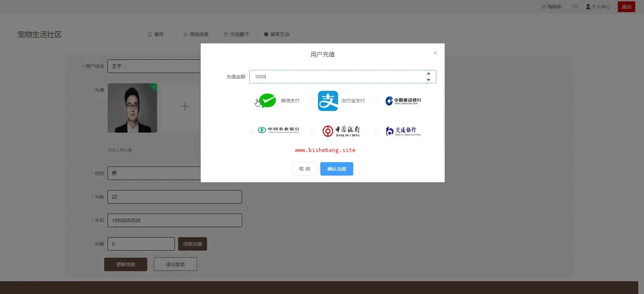Click the Agricultural Bank of China logo
The height and width of the screenshot is (294, 644).
pos(279,130)
